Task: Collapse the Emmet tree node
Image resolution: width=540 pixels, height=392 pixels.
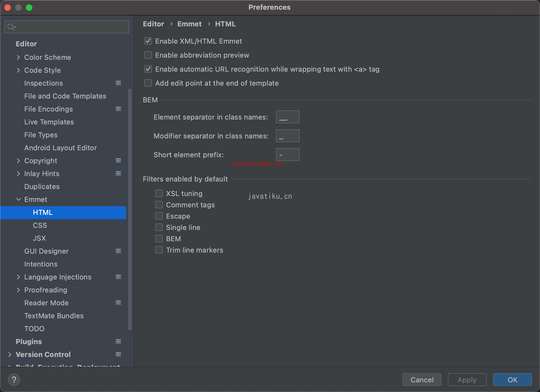Action: coord(18,199)
